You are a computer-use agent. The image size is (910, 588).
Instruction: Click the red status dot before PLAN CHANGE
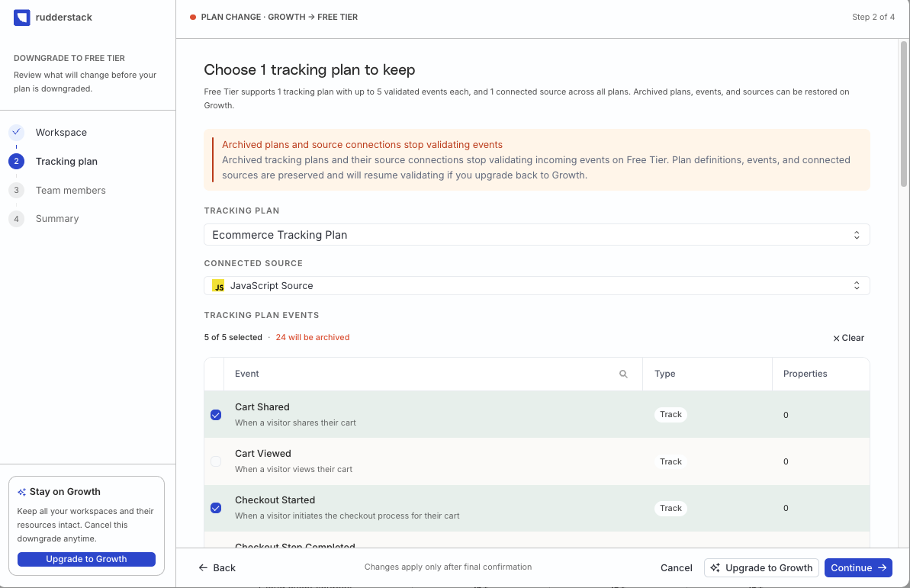[193, 18]
